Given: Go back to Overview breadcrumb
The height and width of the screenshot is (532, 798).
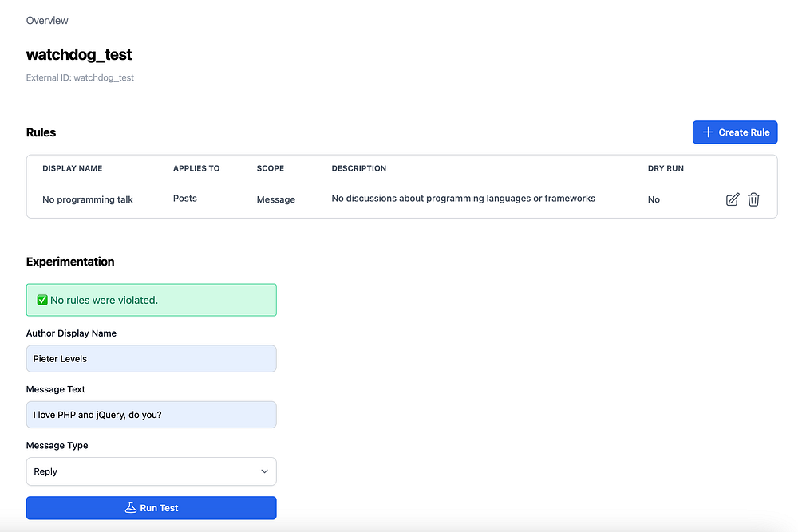Looking at the screenshot, I should [47, 21].
